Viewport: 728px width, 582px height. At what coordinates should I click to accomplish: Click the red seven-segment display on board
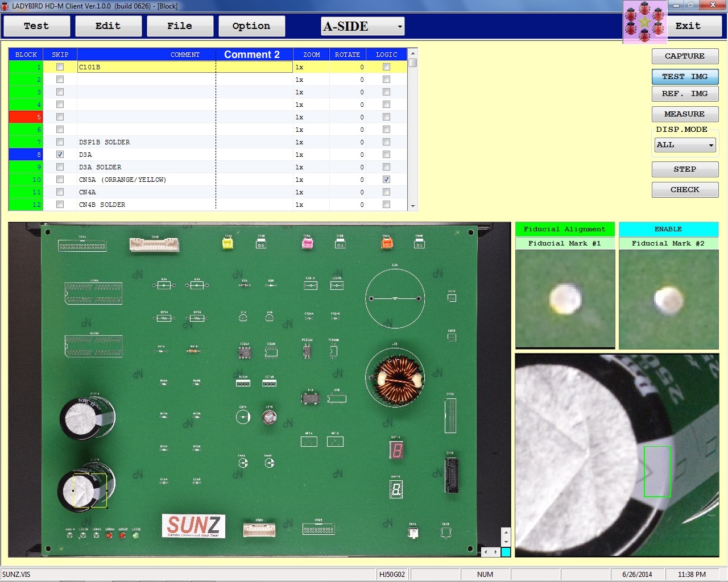click(396, 451)
